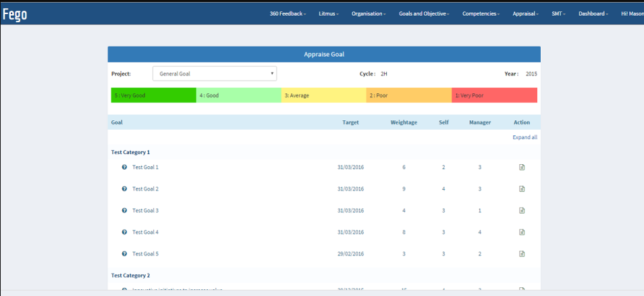
Task: Expand the Goals and Objective menu
Action: click(424, 14)
